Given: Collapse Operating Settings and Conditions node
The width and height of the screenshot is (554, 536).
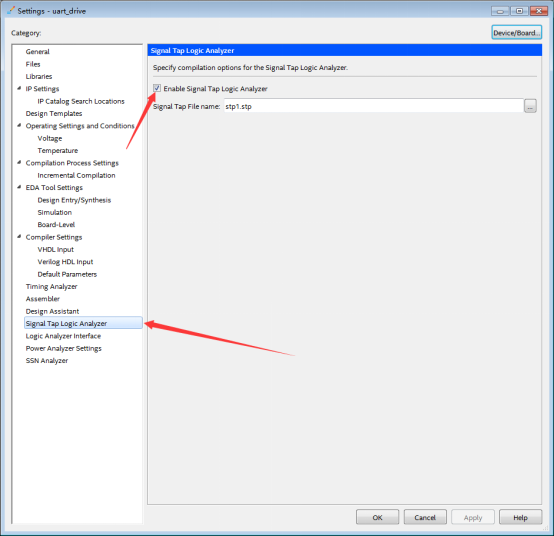Looking at the screenshot, I should tap(19, 125).
